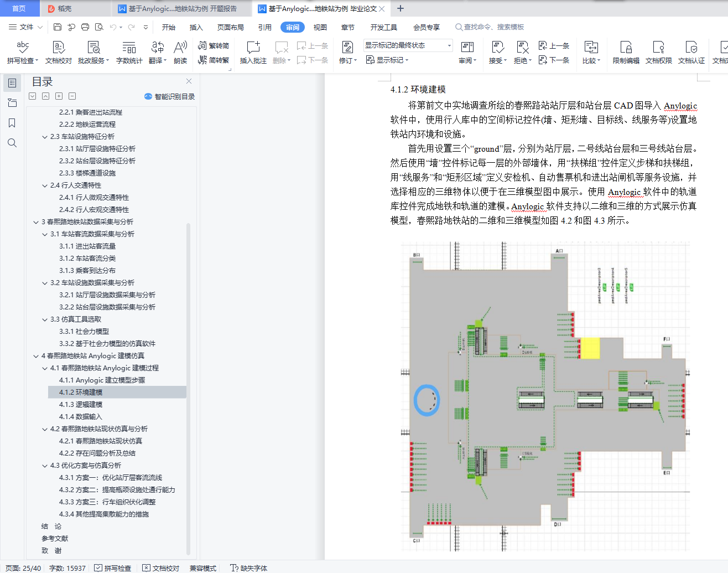Open print preview from quick access toolbar
Image resolution: width=728 pixels, height=573 pixels.
(99, 27)
